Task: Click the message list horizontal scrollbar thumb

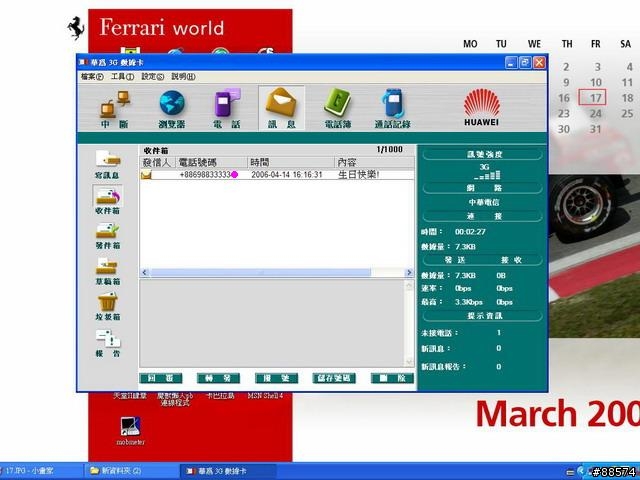Action: coord(260,272)
